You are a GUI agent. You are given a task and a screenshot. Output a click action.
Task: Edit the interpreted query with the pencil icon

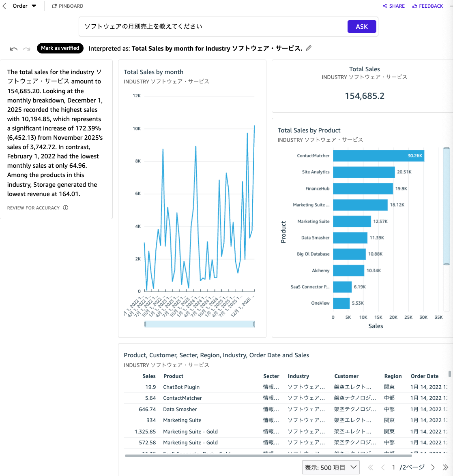[x=308, y=48]
